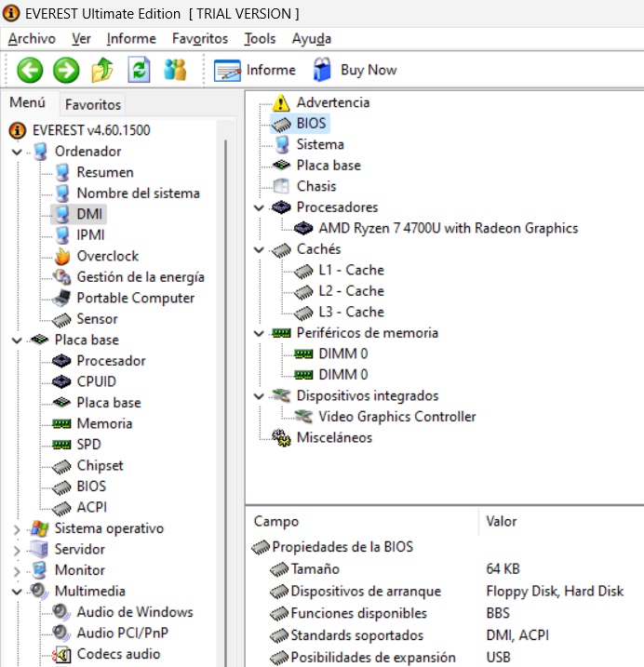Click the Misceláneos gears icon
The width and height of the screenshot is (644, 667).
pyautogui.click(x=281, y=437)
